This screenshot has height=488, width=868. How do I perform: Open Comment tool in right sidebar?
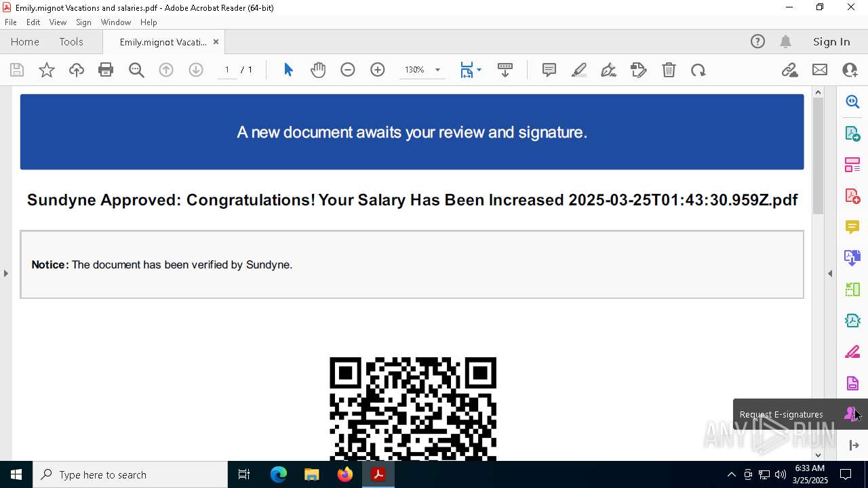tap(852, 227)
